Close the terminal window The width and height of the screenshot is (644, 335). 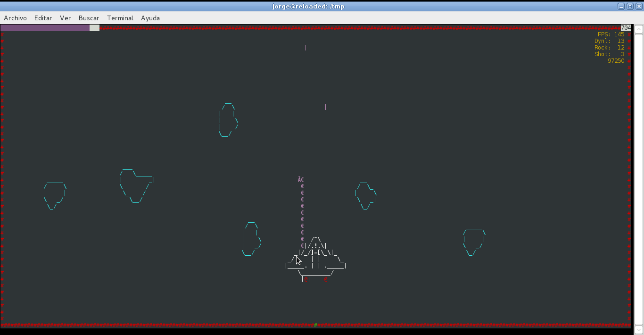pyautogui.click(x=638, y=6)
